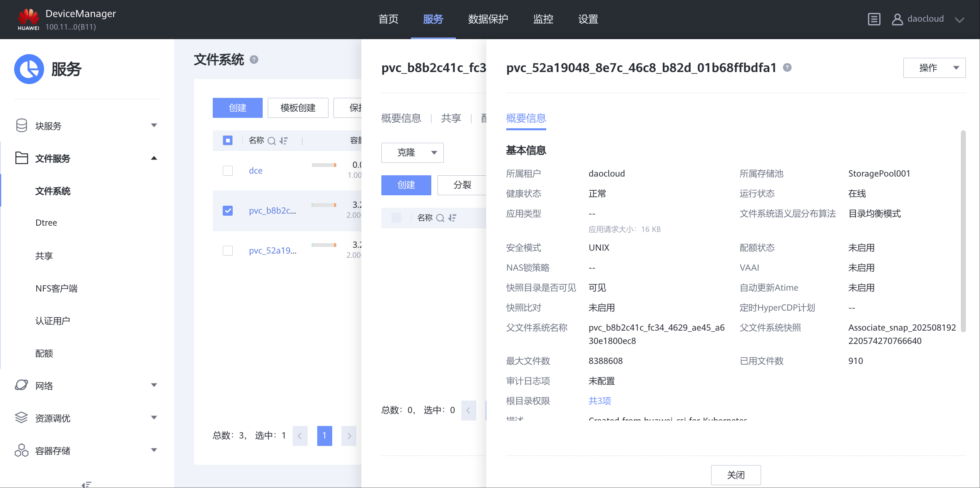The image size is (980, 488).
Task: Click the 块服务 database icon
Action: (22, 125)
